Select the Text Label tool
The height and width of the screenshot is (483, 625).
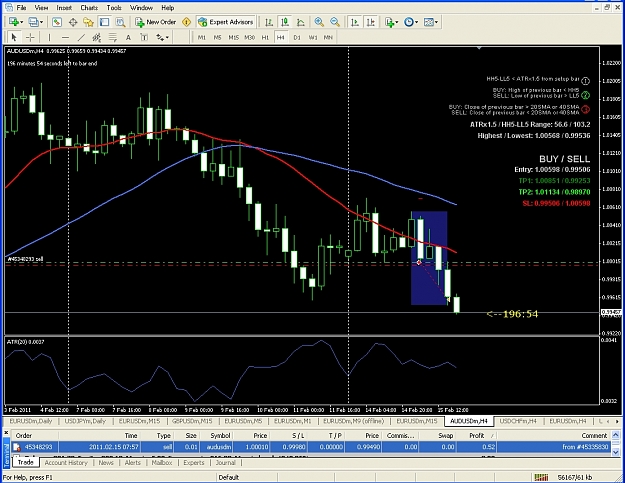click(144, 37)
